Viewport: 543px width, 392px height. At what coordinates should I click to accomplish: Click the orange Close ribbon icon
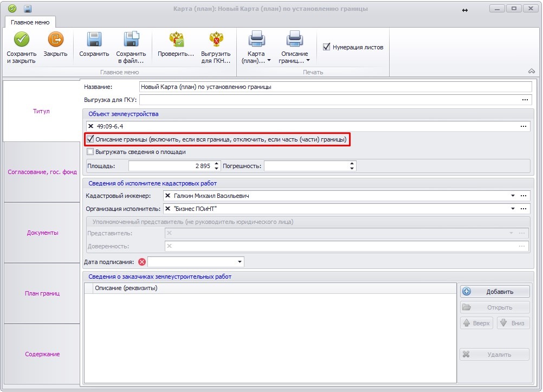point(55,40)
